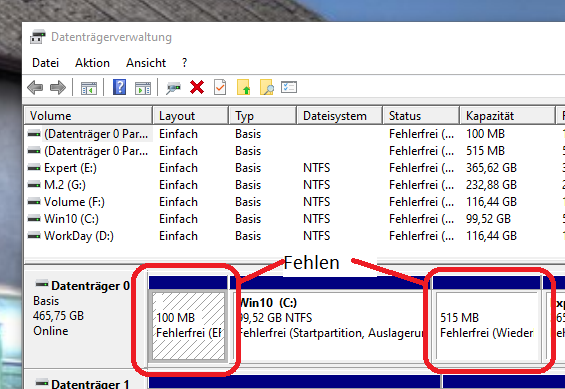Image resolution: width=565 pixels, height=389 pixels.
Task: Open the blue Help question-mark icon
Action: 119,87
